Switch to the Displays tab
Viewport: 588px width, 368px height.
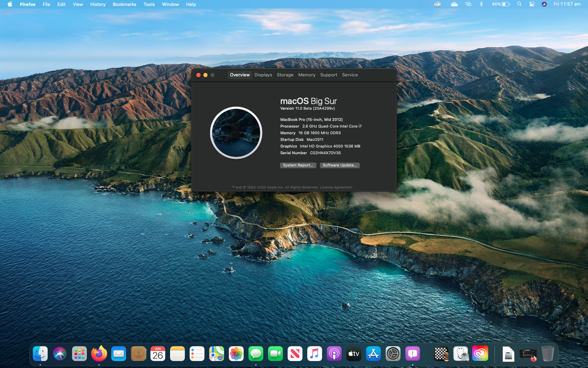(x=263, y=75)
